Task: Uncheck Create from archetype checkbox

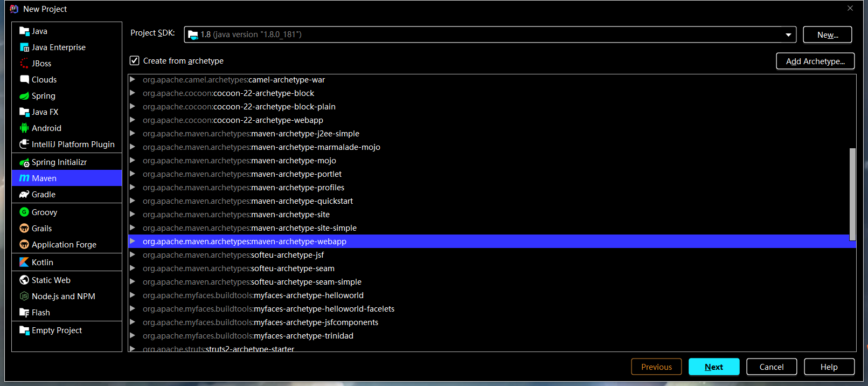Action: pos(135,60)
